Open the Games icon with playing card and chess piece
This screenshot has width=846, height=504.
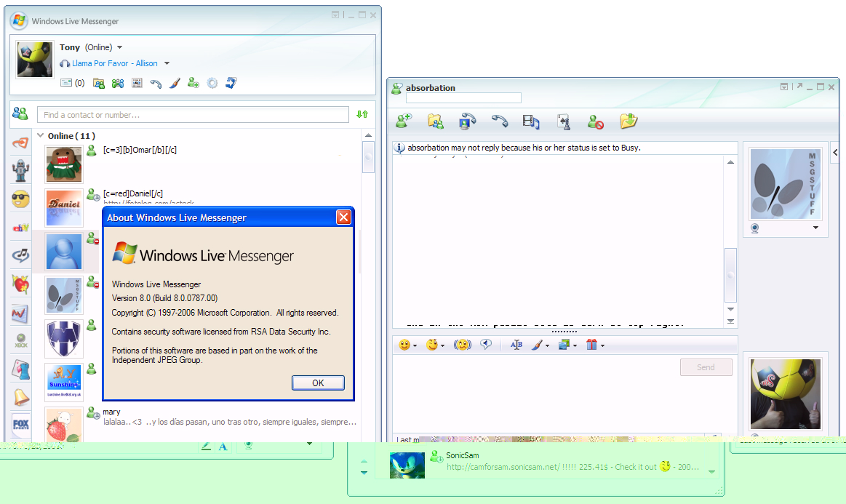tap(564, 122)
